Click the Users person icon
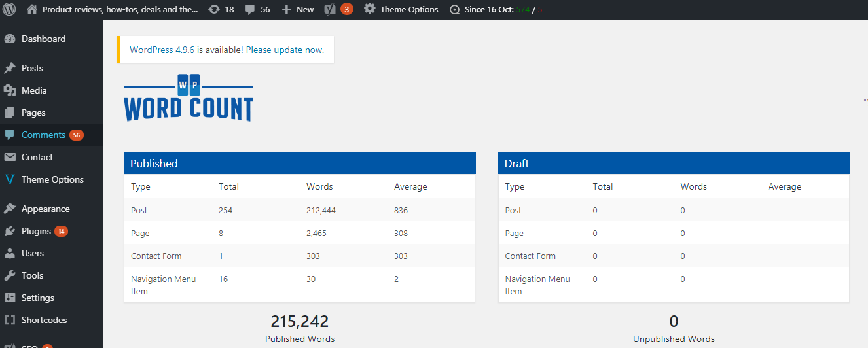The width and height of the screenshot is (868, 348). pyautogui.click(x=10, y=253)
